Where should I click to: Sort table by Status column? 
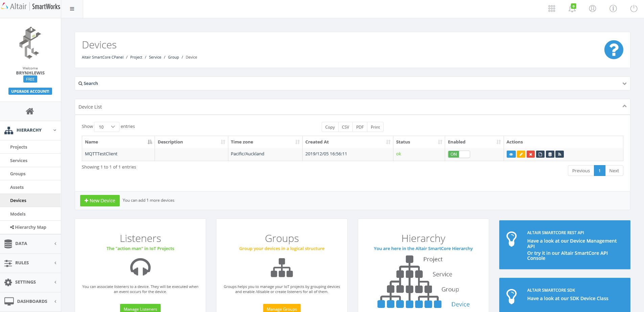[419, 142]
